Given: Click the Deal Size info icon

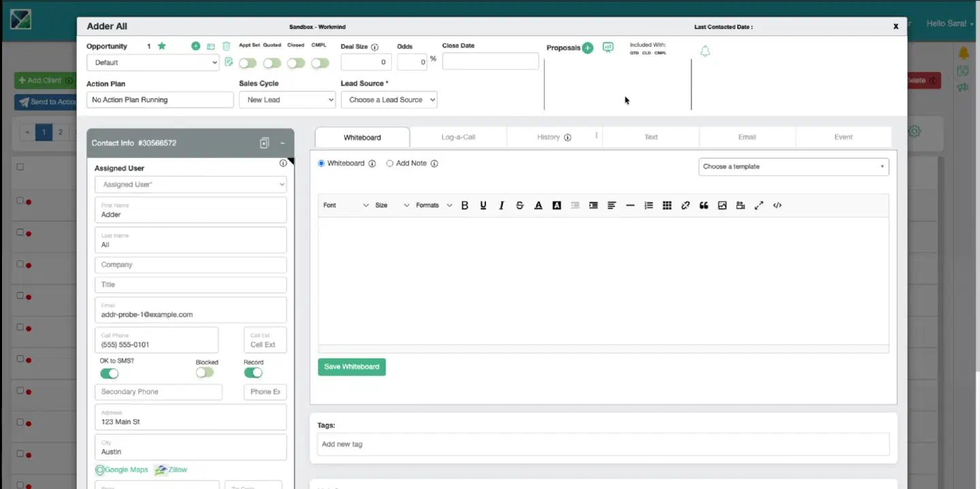Looking at the screenshot, I should 375,48.
